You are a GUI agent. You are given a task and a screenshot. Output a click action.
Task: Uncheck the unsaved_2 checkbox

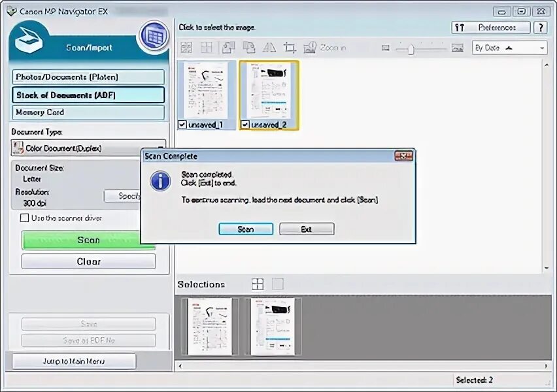pyautogui.click(x=245, y=125)
